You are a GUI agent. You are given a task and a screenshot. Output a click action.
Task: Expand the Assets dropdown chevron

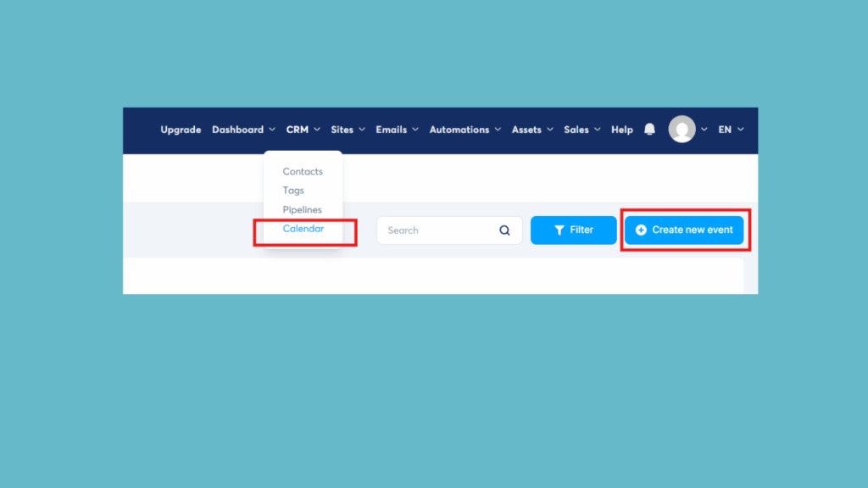click(x=550, y=130)
